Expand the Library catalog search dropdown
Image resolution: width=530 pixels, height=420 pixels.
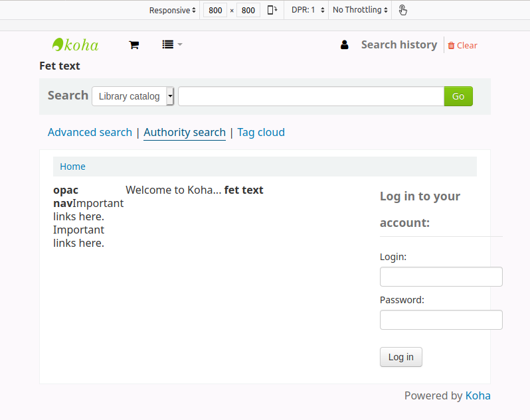pos(133,96)
